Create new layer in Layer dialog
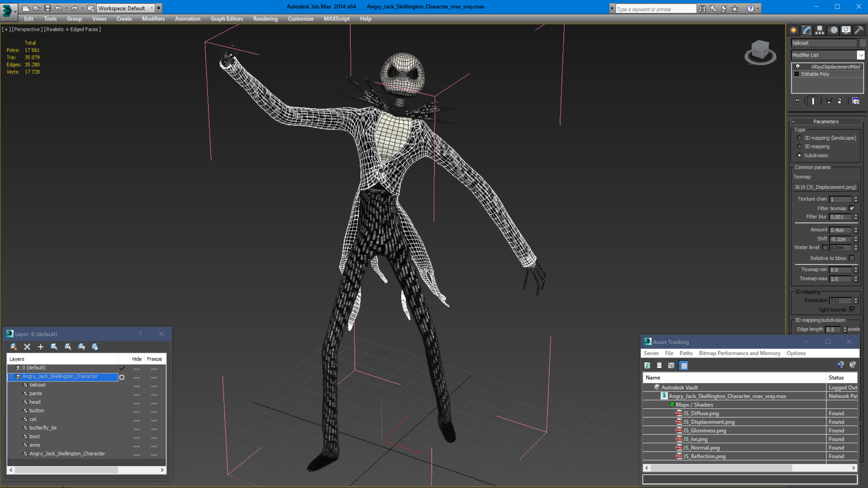The image size is (868, 488). tap(14, 346)
